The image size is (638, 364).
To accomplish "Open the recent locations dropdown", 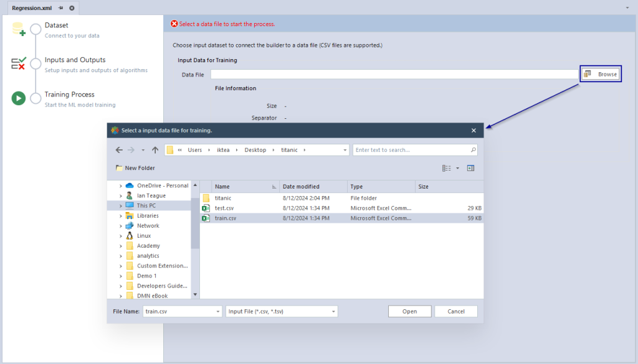I will [x=143, y=150].
